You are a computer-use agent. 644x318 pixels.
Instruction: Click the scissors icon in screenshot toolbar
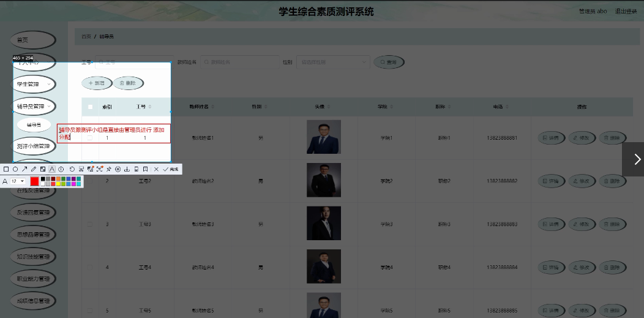tap(81, 169)
